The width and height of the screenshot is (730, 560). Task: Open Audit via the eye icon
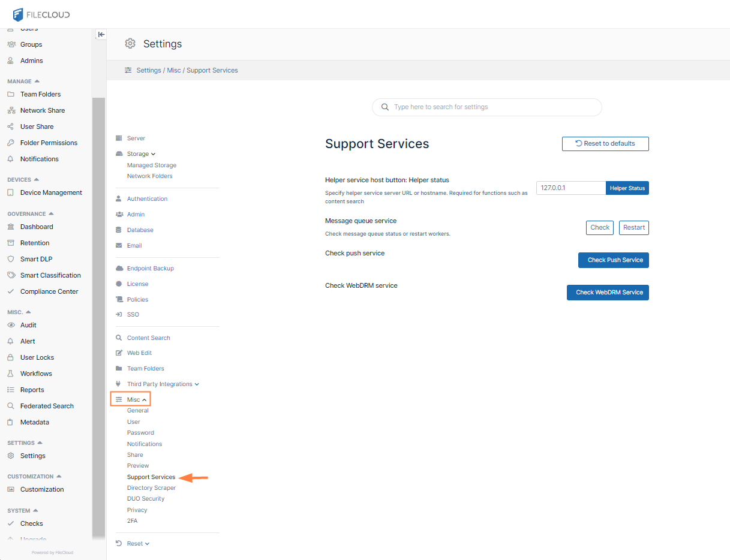click(x=10, y=325)
